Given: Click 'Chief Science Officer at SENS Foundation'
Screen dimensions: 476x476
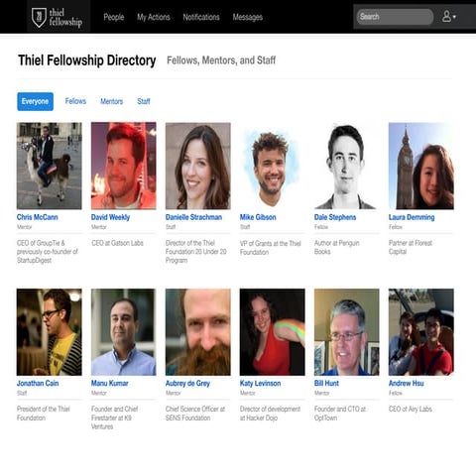Looking at the screenshot, I should pos(195,414).
